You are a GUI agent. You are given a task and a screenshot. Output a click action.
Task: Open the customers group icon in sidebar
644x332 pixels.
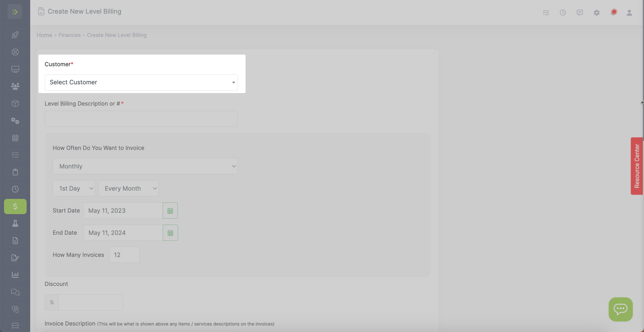click(x=15, y=86)
